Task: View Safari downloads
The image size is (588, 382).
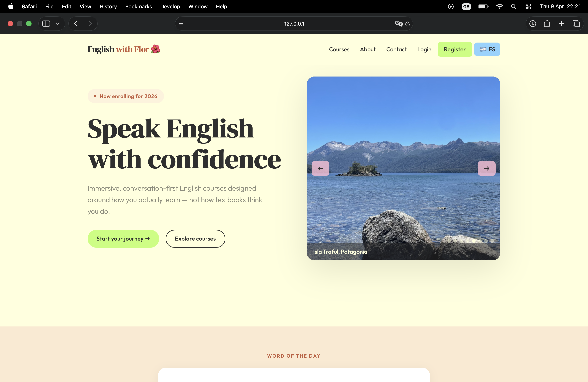Action: (533, 23)
